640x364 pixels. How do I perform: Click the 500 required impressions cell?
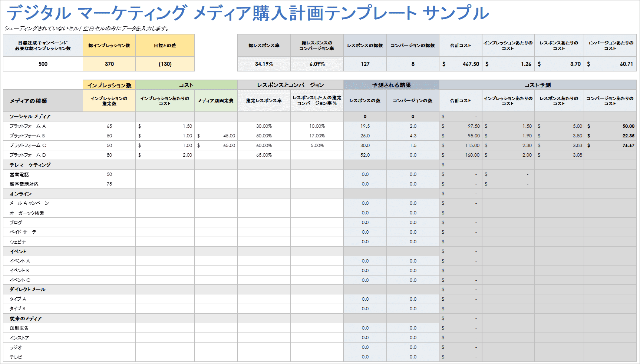43,64
